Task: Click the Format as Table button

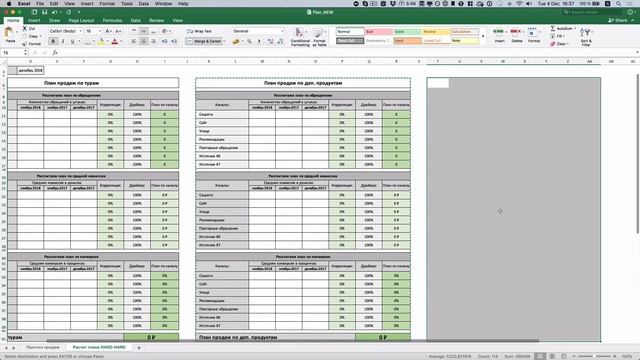Action: [x=319, y=37]
